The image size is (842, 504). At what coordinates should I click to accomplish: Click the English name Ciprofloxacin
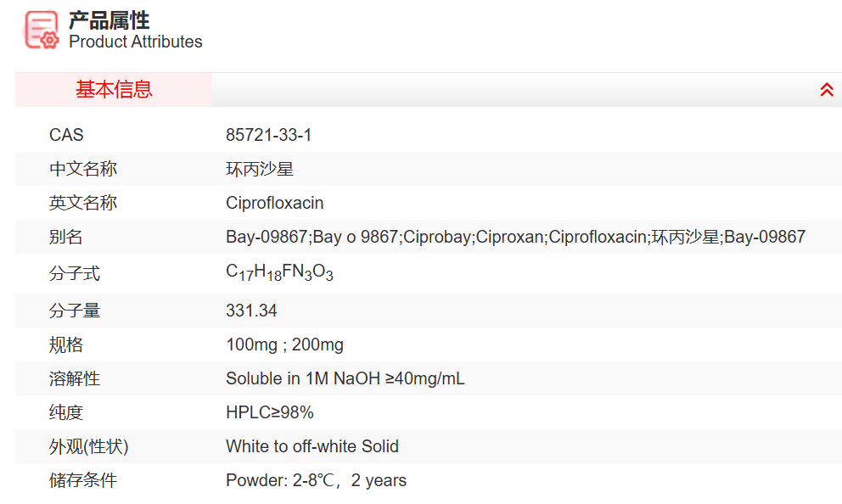click(x=274, y=203)
